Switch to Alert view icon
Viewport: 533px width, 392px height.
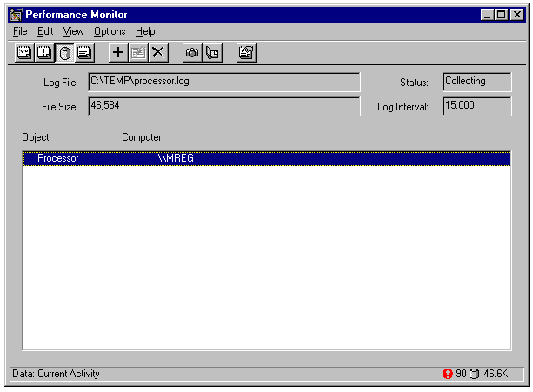click(x=44, y=53)
